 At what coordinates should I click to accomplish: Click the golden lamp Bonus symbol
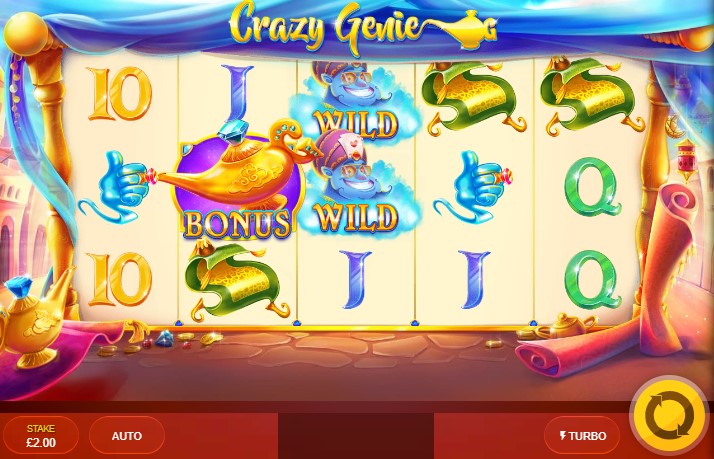[x=237, y=180]
